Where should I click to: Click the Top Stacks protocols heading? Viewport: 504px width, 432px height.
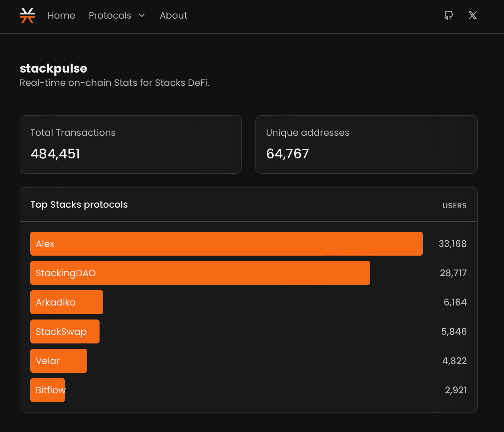tap(79, 204)
